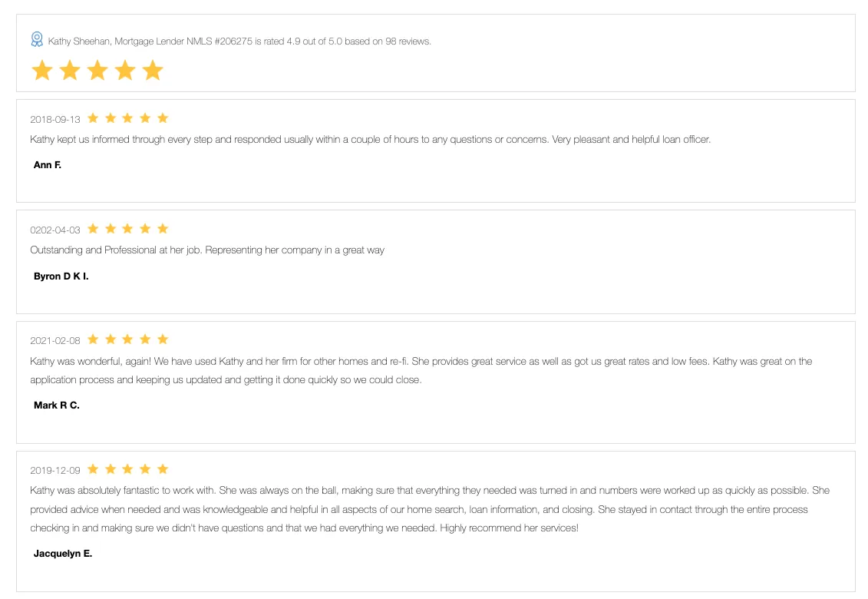Click the 2019-12-09 review date
Image resolution: width=868 pixels, height=599 pixels.
tap(55, 471)
